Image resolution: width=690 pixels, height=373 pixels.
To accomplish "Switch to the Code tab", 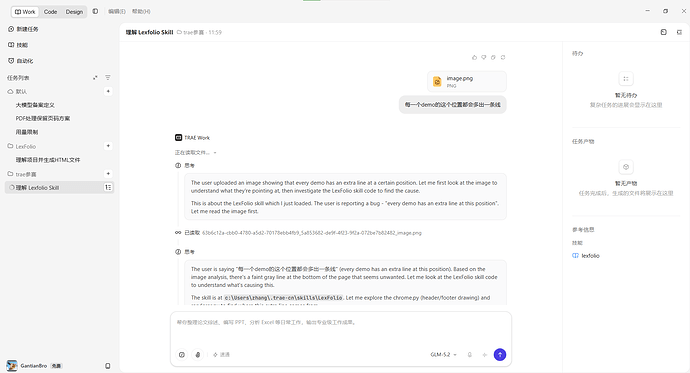I will 50,12.
